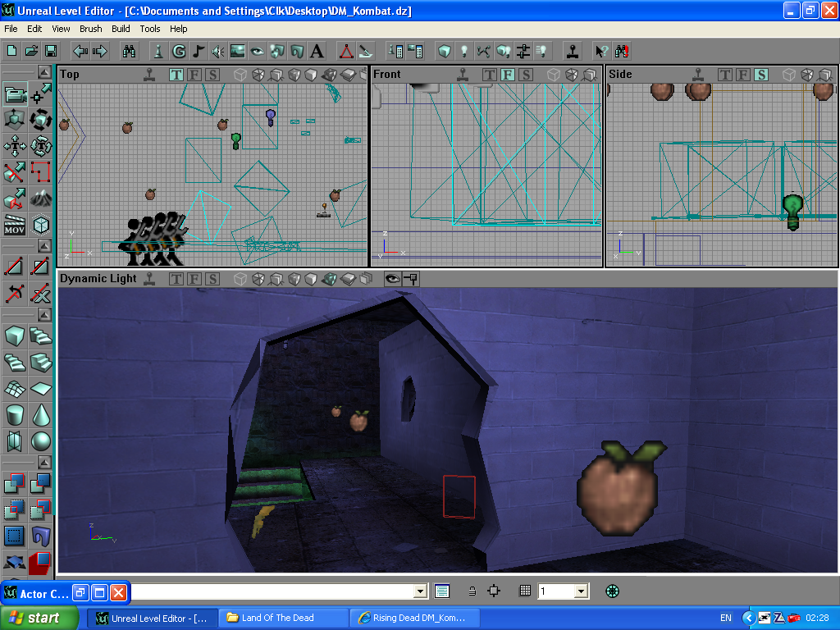Select the Camera Movement tool

tap(15, 95)
